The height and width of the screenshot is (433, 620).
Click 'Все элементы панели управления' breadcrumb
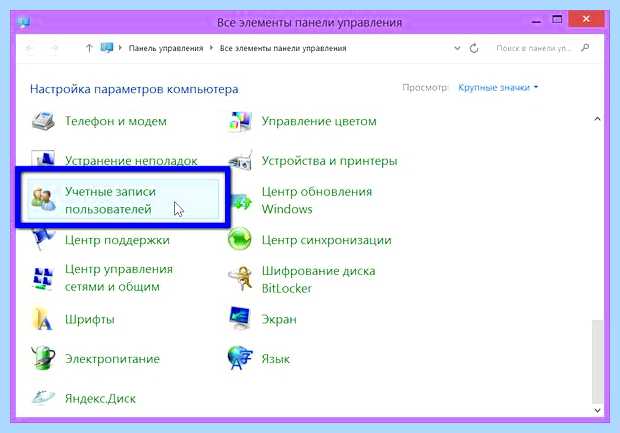point(283,48)
